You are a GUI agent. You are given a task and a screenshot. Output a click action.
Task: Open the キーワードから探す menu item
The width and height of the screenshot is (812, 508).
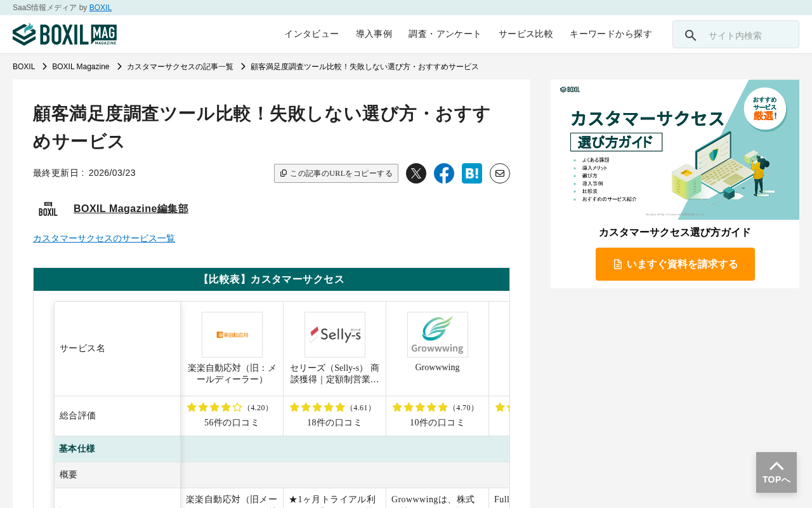click(611, 34)
